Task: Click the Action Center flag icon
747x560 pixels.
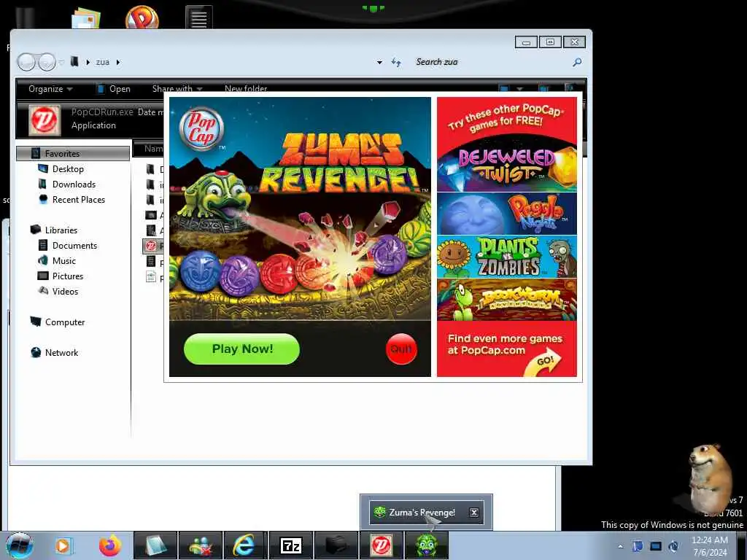Action: pyautogui.click(x=638, y=546)
